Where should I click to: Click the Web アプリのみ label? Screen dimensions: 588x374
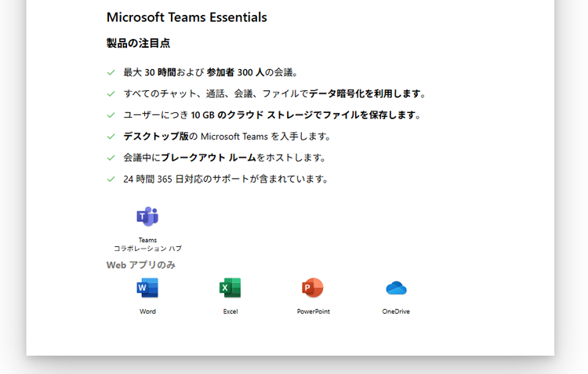[141, 265]
